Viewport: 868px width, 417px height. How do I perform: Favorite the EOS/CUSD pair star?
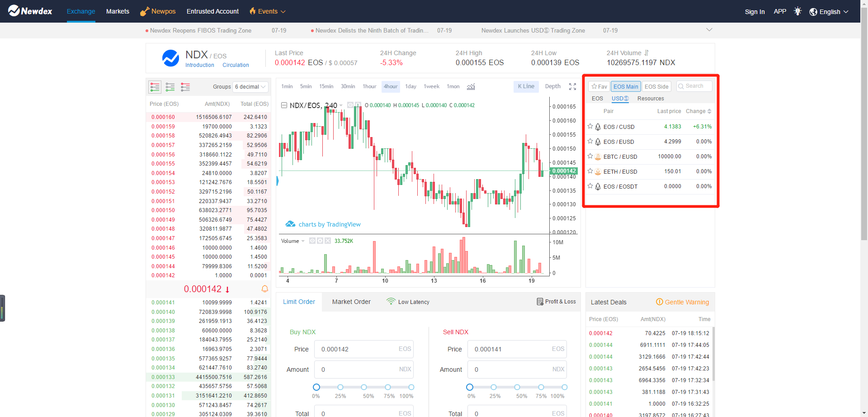590,127
